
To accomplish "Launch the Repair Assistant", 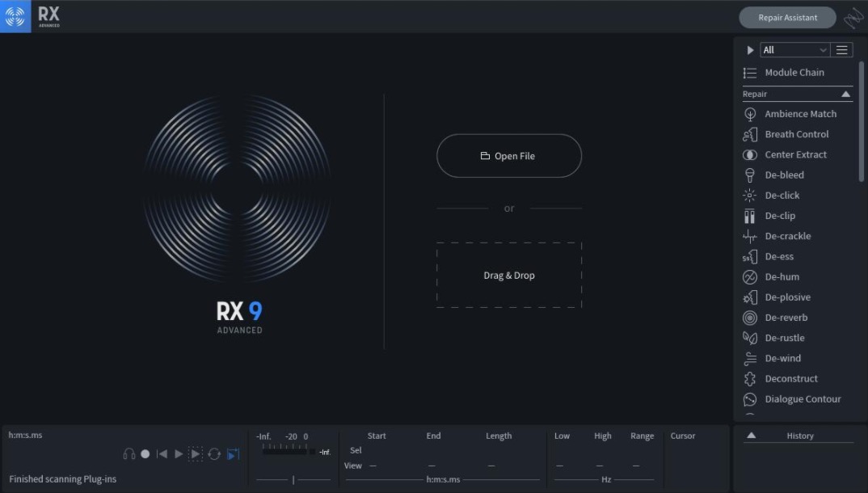I will (786, 17).
